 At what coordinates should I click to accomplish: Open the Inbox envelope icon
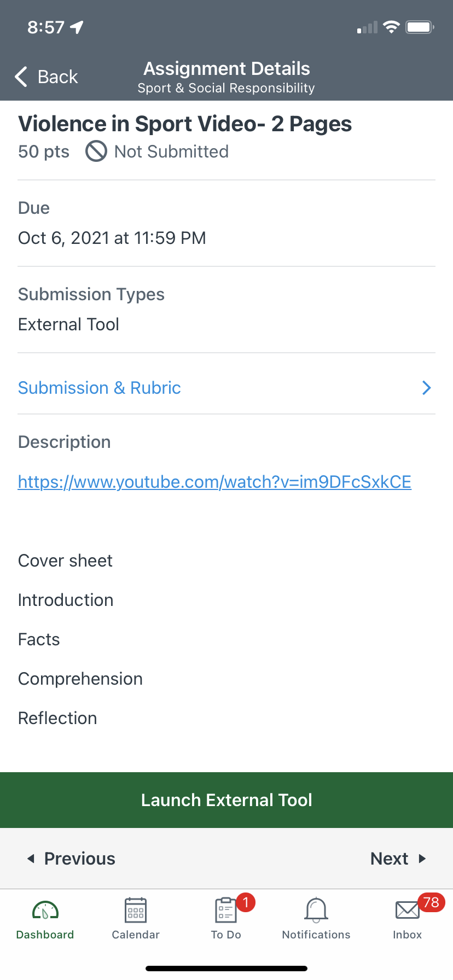pos(406,911)
